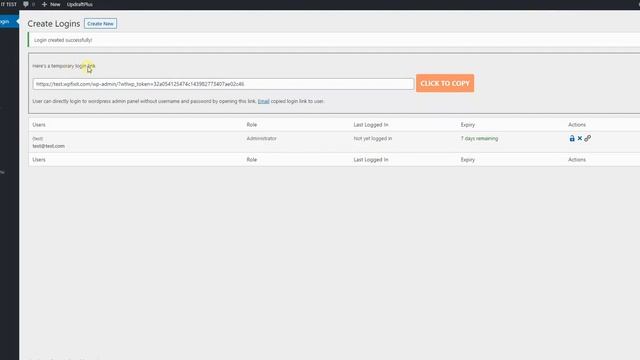Click the footer Users column label
The width and height of the screenshot is (640, 360).
[x=39, y=160]
